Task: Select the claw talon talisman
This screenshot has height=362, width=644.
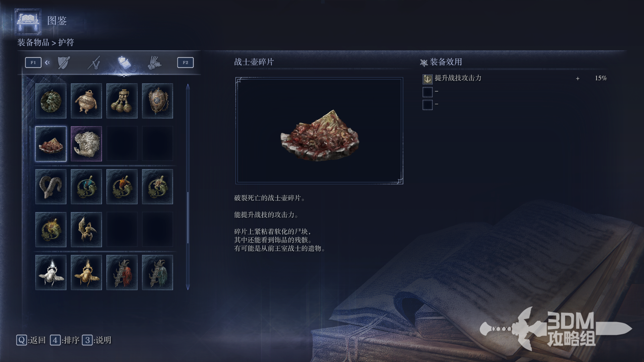Action: [x=86, y=230]
